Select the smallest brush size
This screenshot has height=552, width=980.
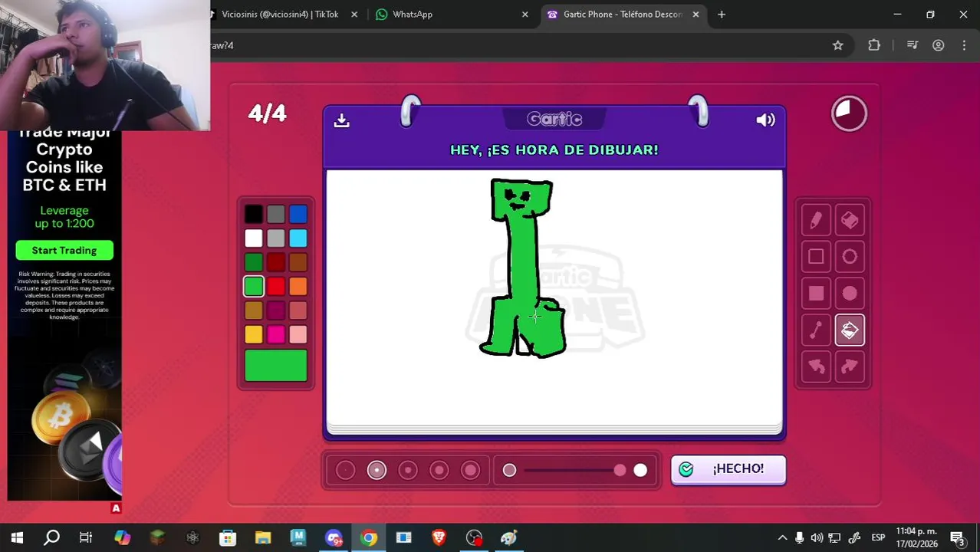(345, 470)
